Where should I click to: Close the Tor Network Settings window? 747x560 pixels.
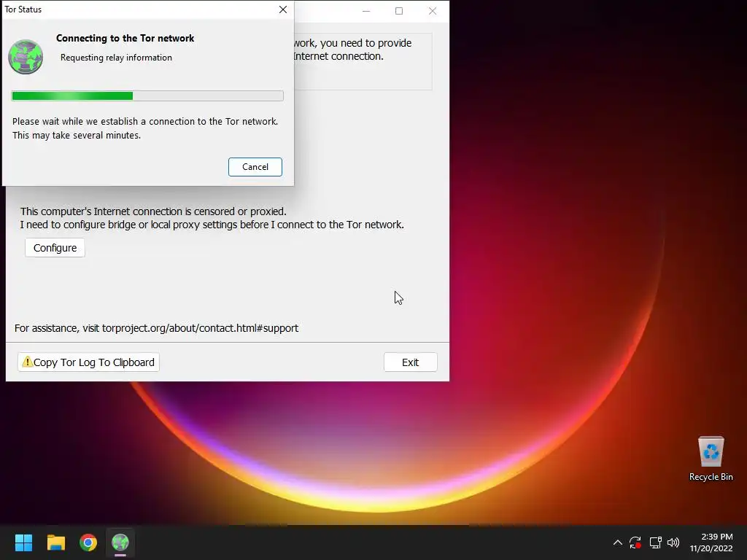click(433, 11)
